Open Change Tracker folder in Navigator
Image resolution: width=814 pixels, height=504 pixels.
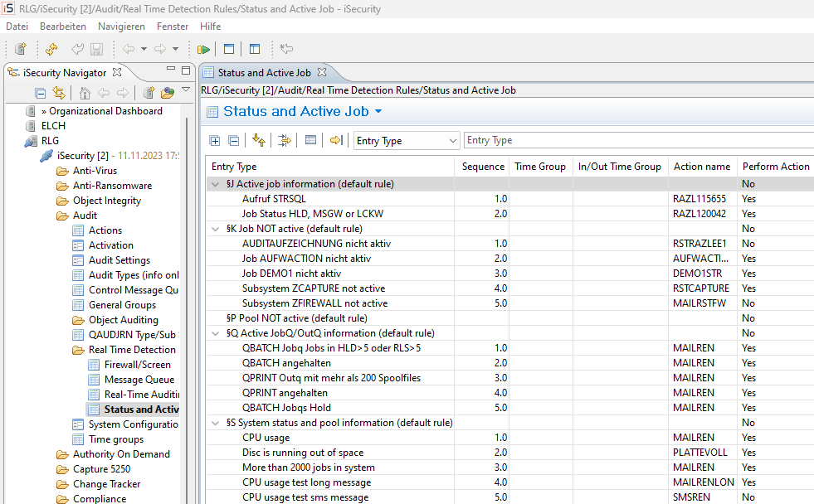pyautogui.click(x=106, y=484)
